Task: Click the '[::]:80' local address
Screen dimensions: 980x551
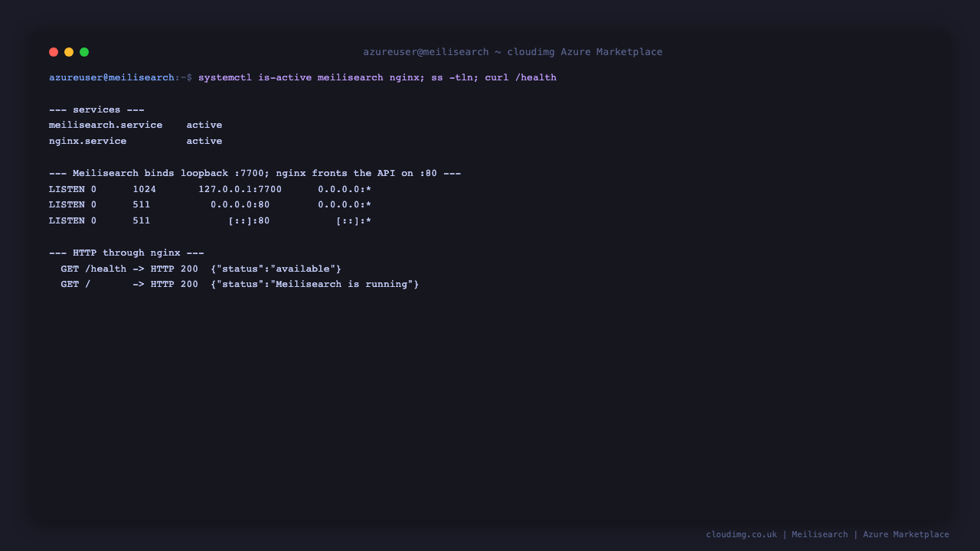Action: [x=249, y=220]
